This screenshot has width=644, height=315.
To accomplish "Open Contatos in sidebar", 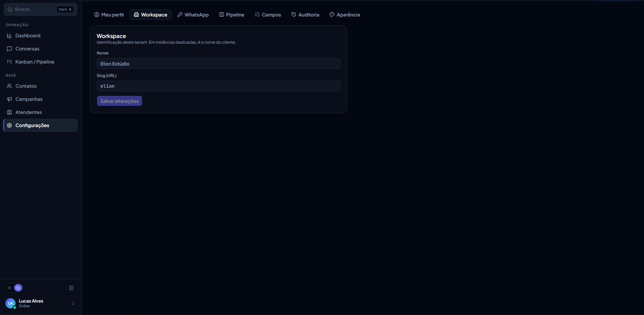I will click(41, 86).
